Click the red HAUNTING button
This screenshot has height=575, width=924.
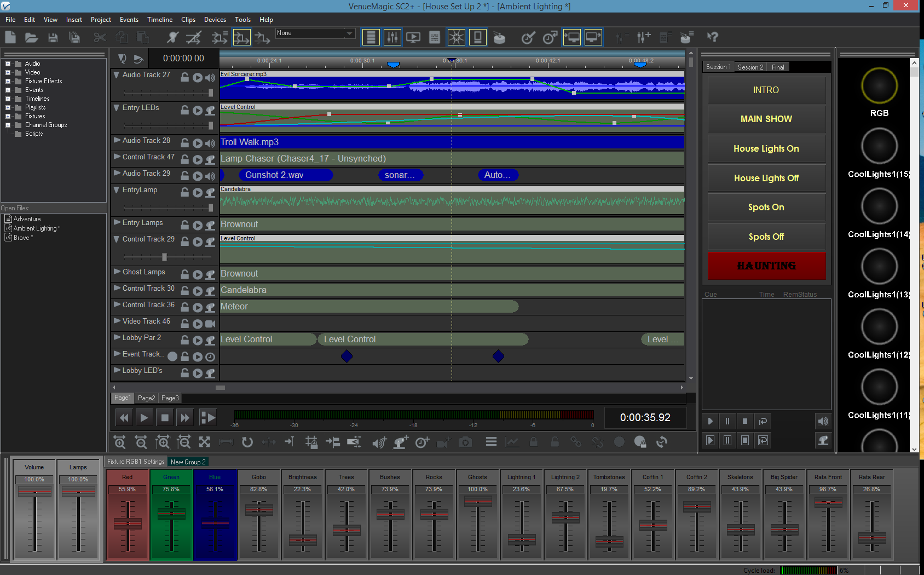[766, 266]
